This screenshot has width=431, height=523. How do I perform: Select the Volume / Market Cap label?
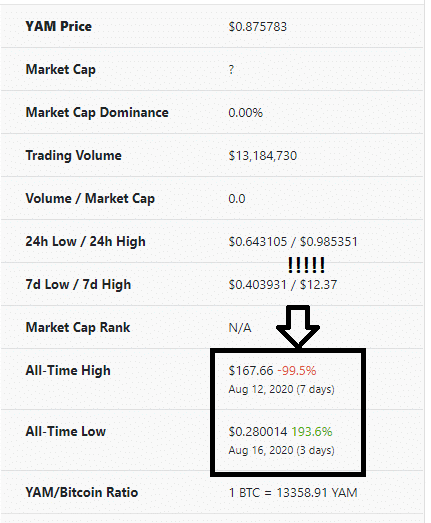tap(90, 199)
